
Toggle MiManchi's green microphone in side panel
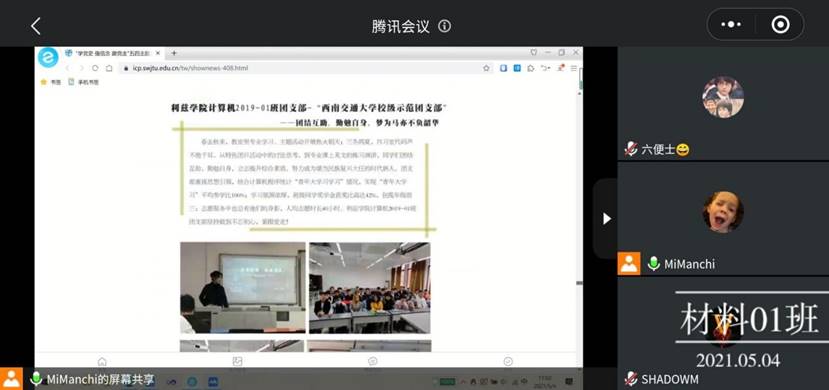(653, 263)
